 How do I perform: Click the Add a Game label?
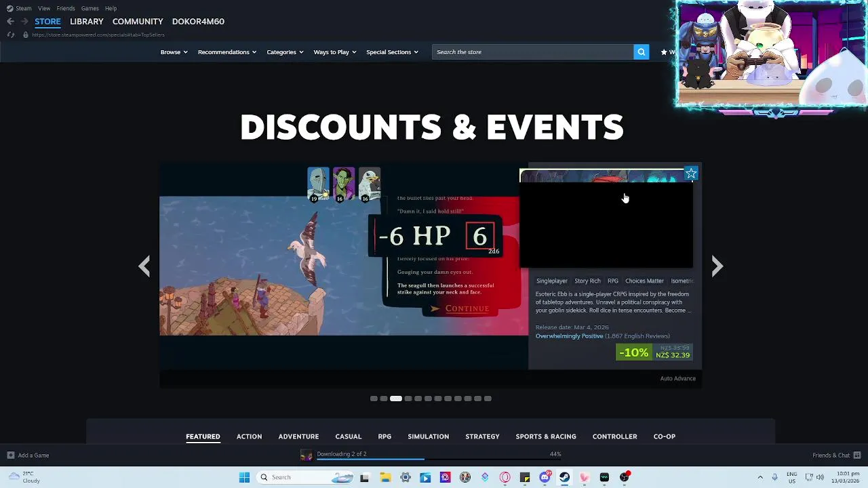point(33,455)
